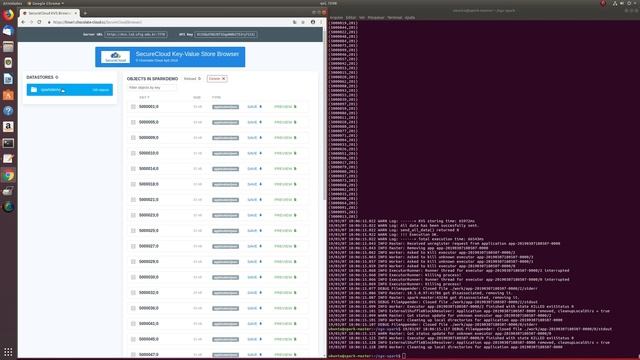Viewport: 640px width, 360px height.
Task: Click the red Delete button
Action: point(217,79)
